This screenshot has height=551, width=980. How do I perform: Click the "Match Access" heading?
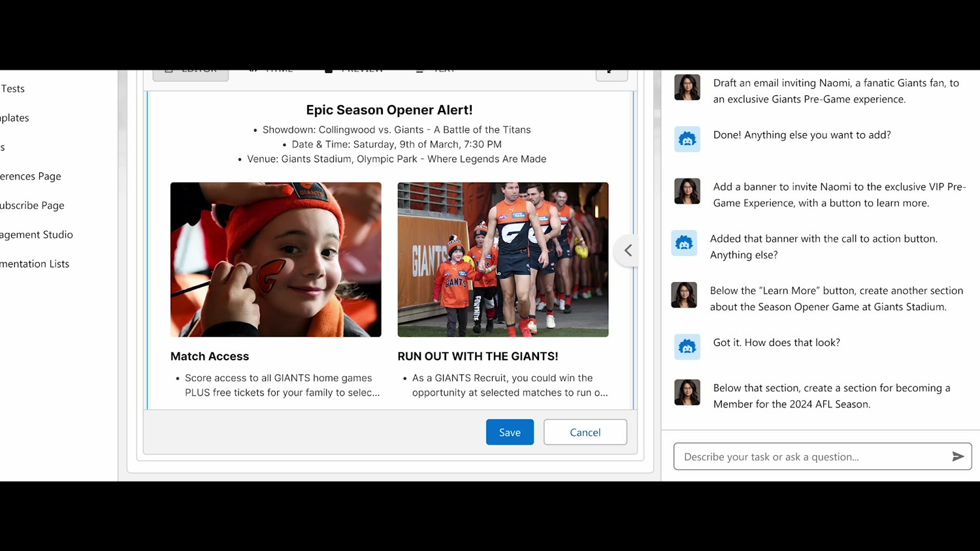210,356
